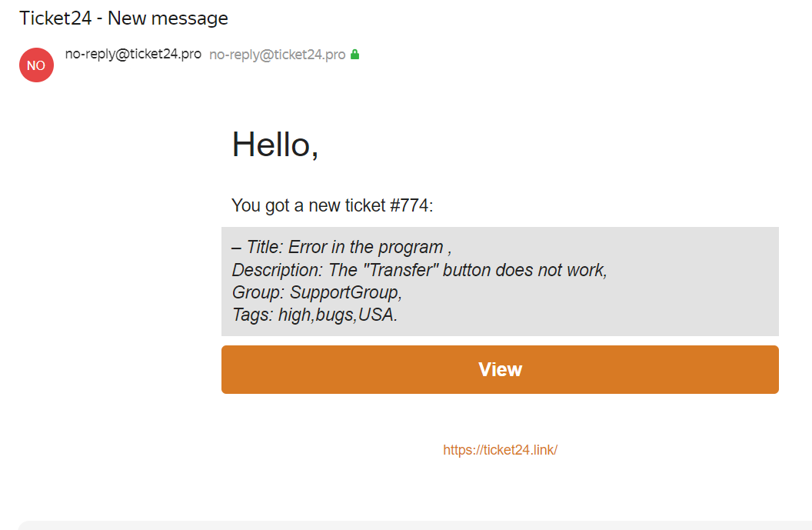Click the gray panel below the message
The width and height of the screenshot is (812, 530).
415,525
